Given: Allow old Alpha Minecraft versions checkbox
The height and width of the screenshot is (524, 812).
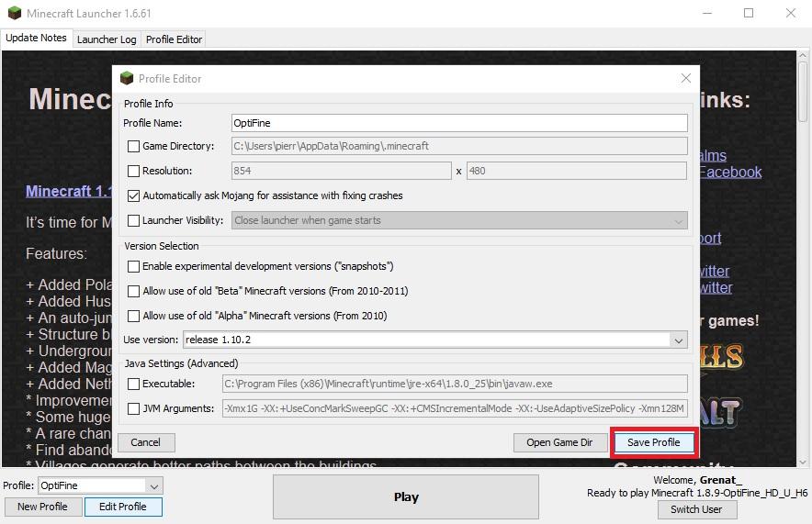Looking at the screenshot, I should 133,316.
